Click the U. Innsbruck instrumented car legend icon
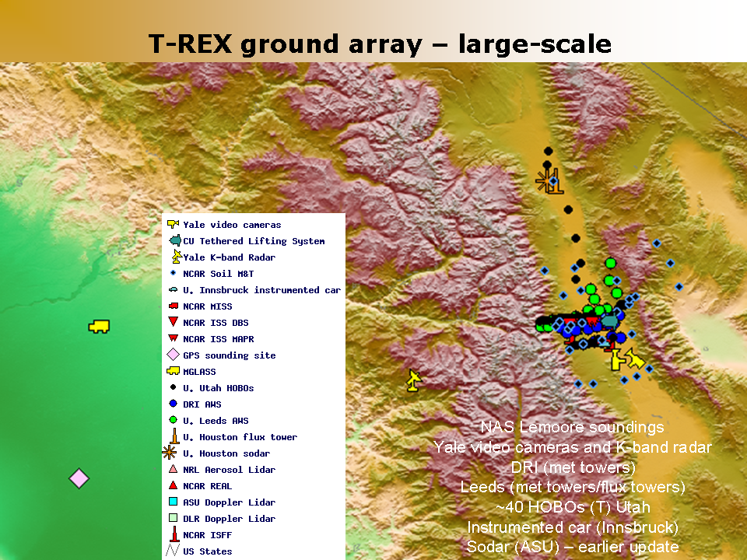Viewport: 747px width, 560px height. tap(174, 289)
